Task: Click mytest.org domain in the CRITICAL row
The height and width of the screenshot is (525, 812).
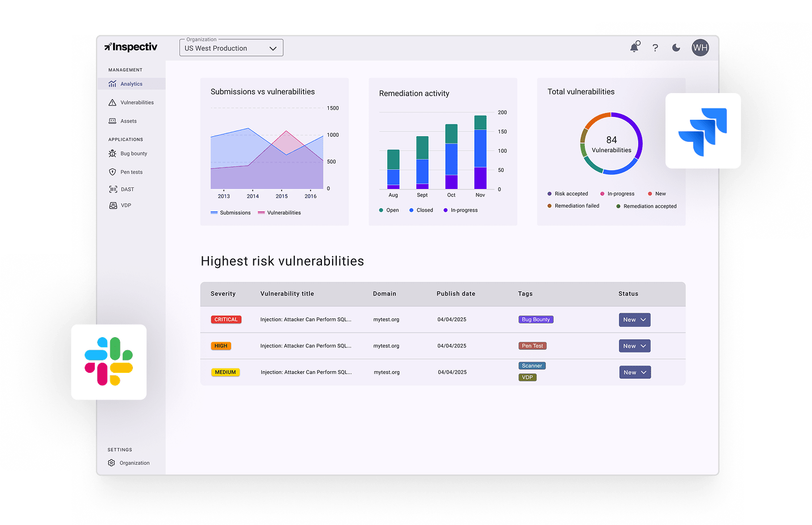Action: point(386,320)
